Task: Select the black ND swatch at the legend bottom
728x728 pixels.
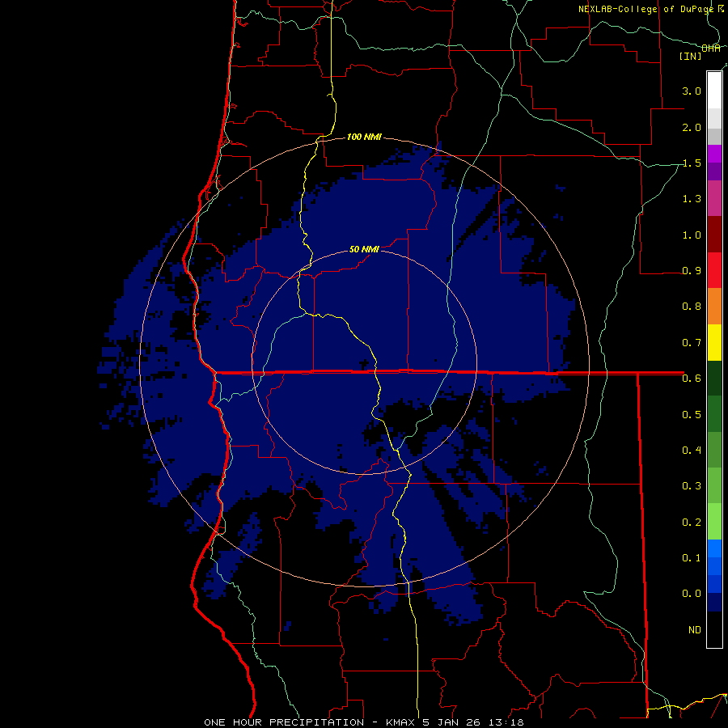Action: click(714, 629)
